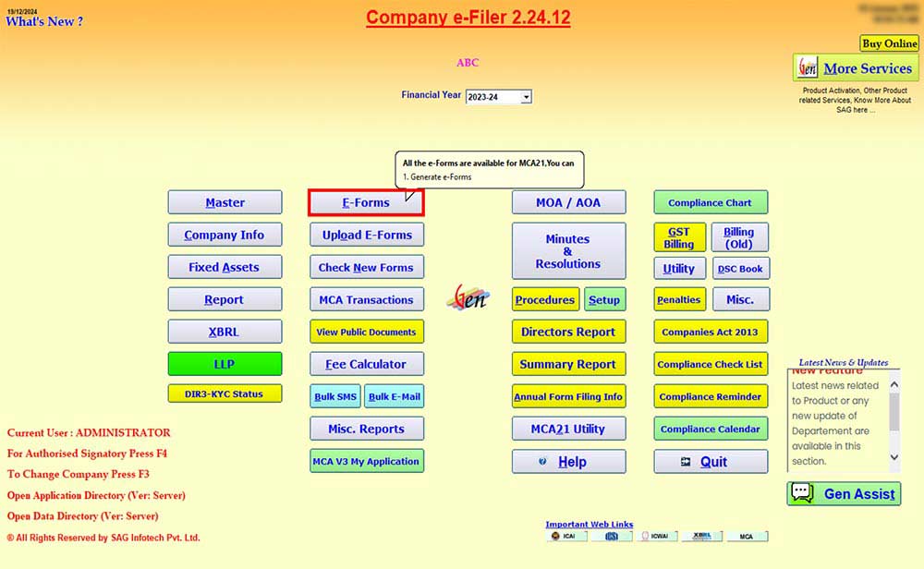Expand the Financial Year dropdown
The height and width of the screenshot is (569, 924).
[x=526, y=97]
